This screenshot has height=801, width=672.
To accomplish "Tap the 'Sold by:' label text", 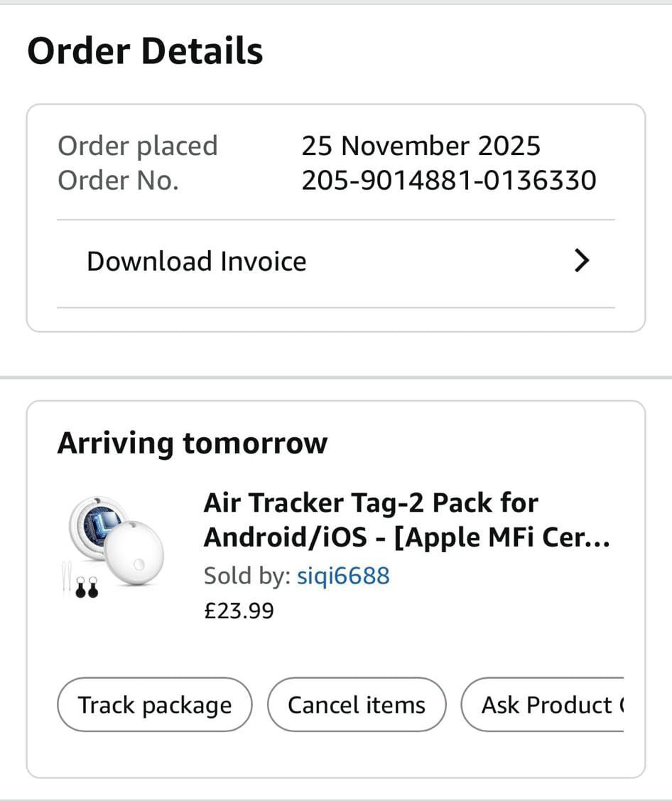I will (x=246, y=575).
